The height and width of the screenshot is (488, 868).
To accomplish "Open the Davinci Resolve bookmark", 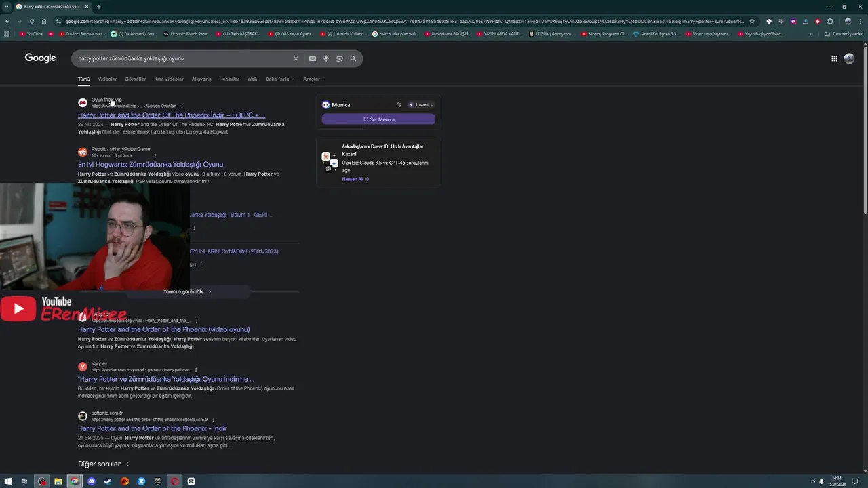I will pos(82,34).
